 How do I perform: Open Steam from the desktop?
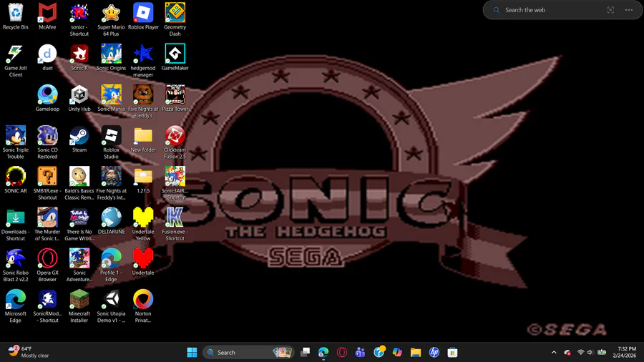(79, 139)
